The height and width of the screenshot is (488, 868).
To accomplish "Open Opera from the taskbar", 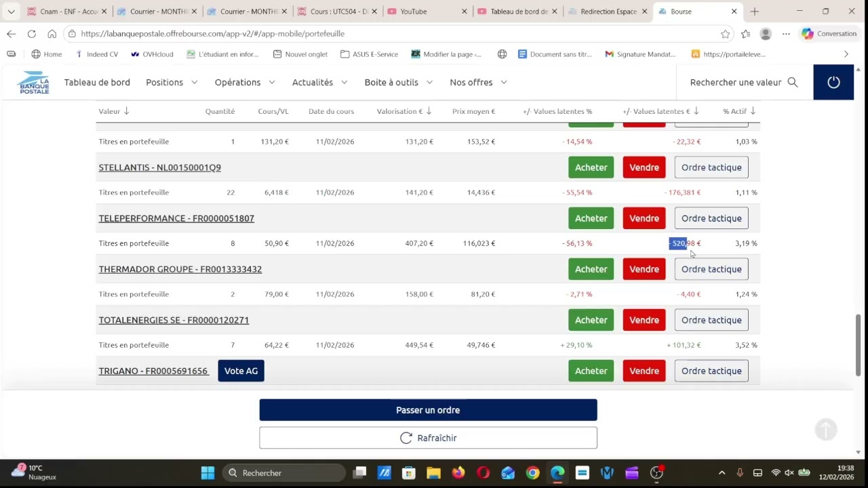I will [483, 472].
